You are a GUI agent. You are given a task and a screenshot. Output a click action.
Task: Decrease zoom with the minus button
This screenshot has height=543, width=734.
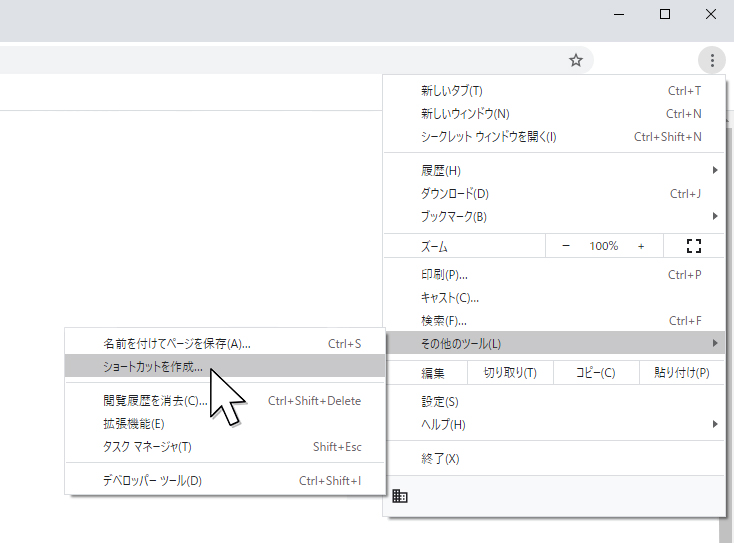tap(566, 246)
